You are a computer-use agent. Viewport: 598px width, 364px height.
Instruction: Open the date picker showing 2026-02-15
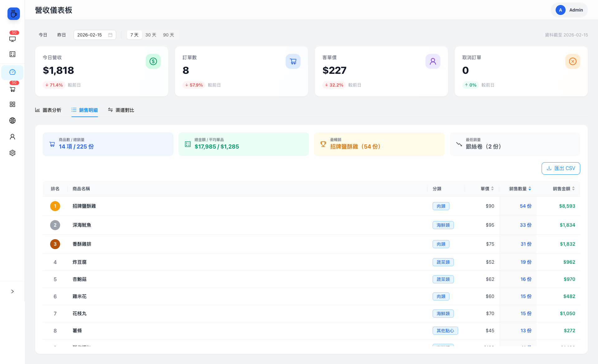(x=95, y=35)
